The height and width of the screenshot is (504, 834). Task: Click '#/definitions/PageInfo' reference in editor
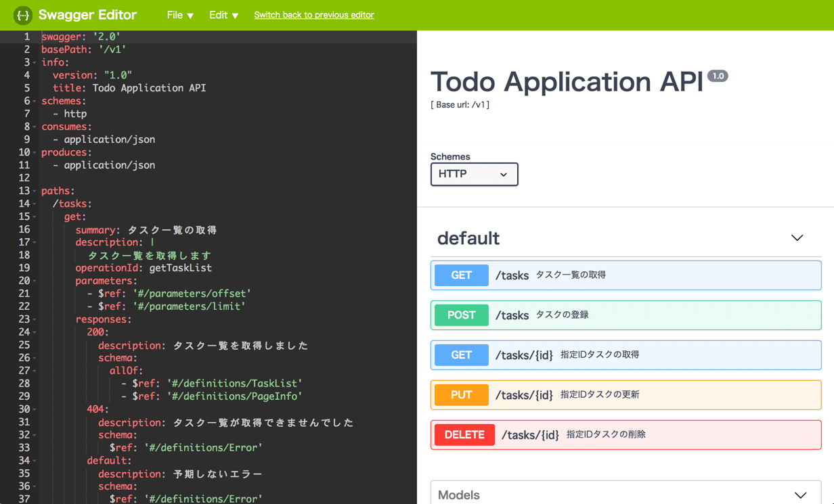234,396
